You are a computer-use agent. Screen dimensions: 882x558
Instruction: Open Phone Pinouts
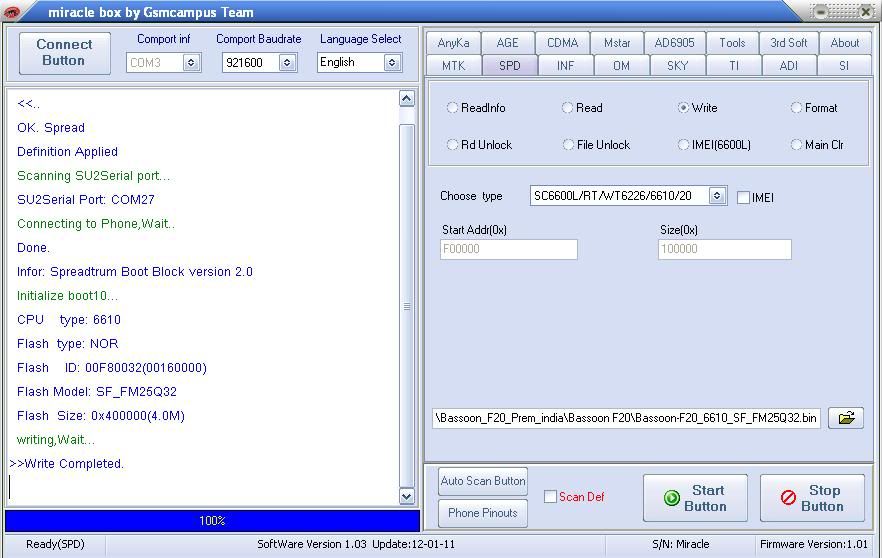pos(483,513)
